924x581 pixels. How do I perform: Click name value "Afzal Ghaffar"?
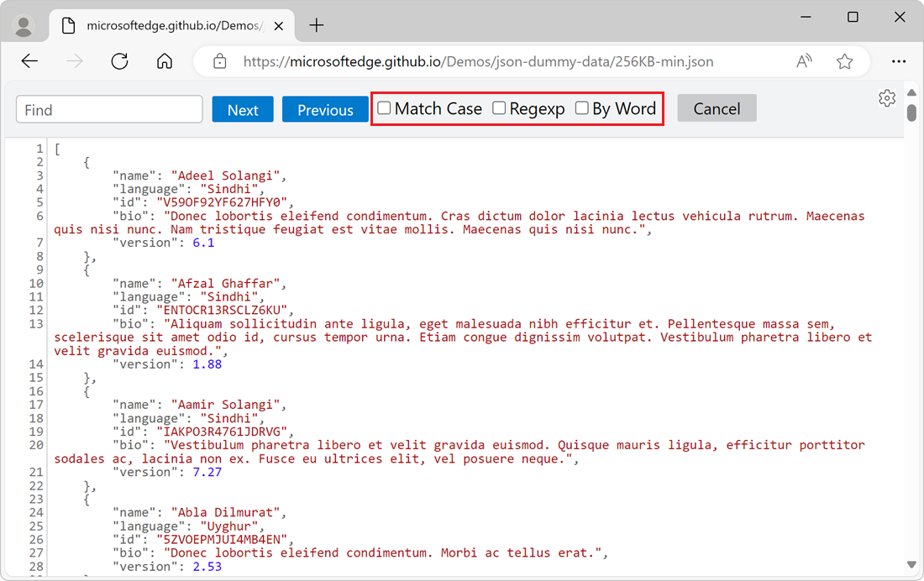click(225, 284)
